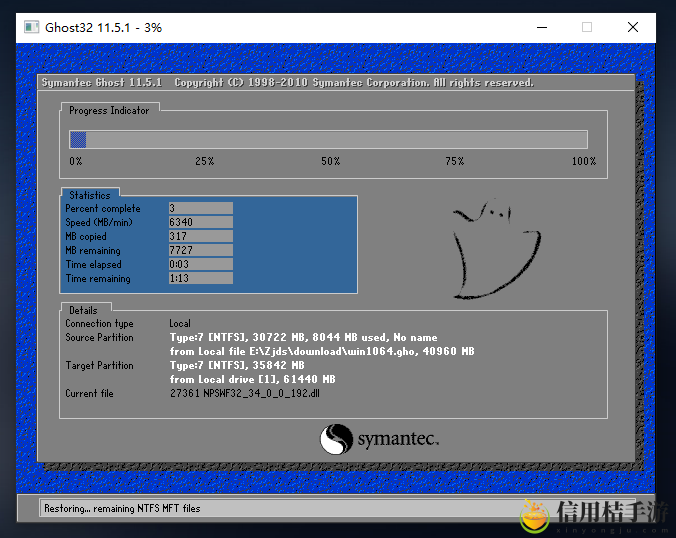The height and width of the screenshot is (538, 676).
Task: Click the Restoring NTFS MFT files status
Action: point(122,509)
